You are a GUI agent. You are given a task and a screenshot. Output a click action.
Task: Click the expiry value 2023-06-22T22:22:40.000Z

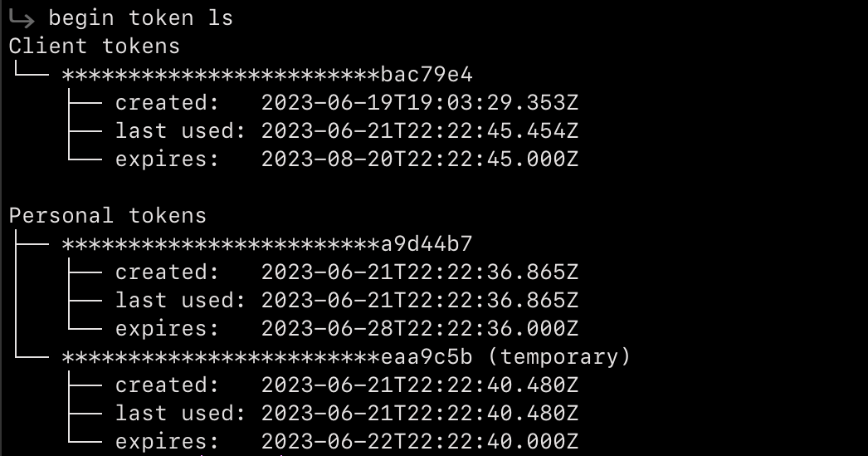click(420, 442)
